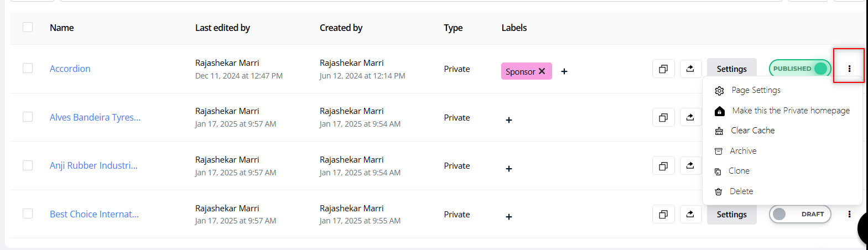Remove the Sponsor label with X
The height and width of the screenshot is (250, 868).
pos(542,71)
